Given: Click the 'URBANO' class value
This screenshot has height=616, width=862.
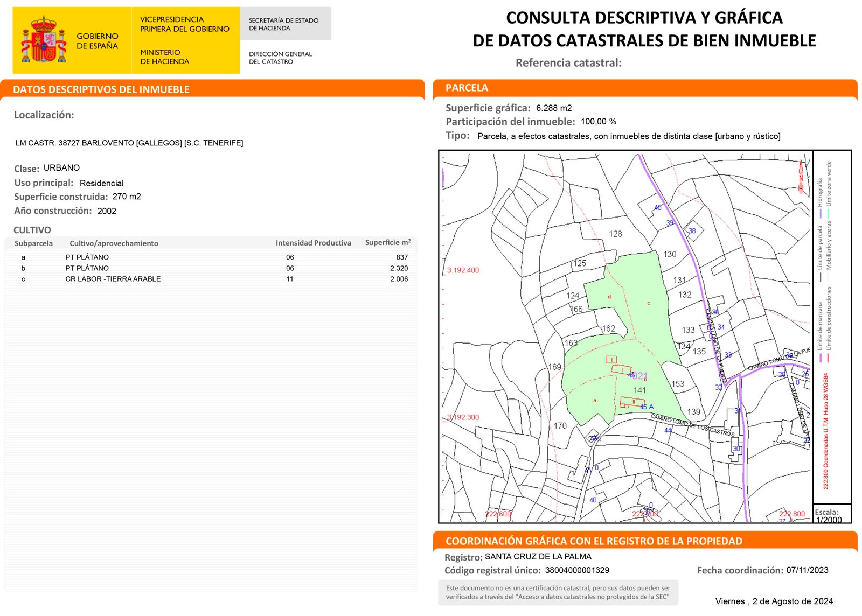Looking at the screenshot, I should [61, 168].
